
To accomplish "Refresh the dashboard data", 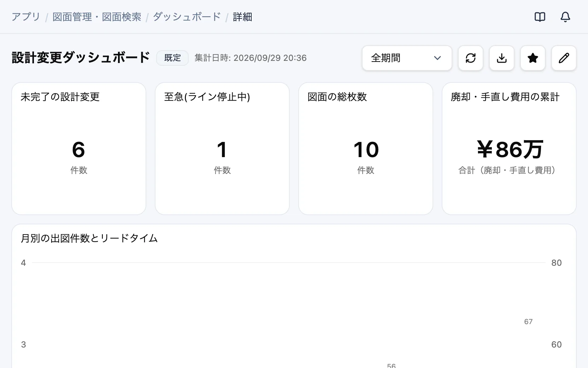I will click(x=470, y=58).
